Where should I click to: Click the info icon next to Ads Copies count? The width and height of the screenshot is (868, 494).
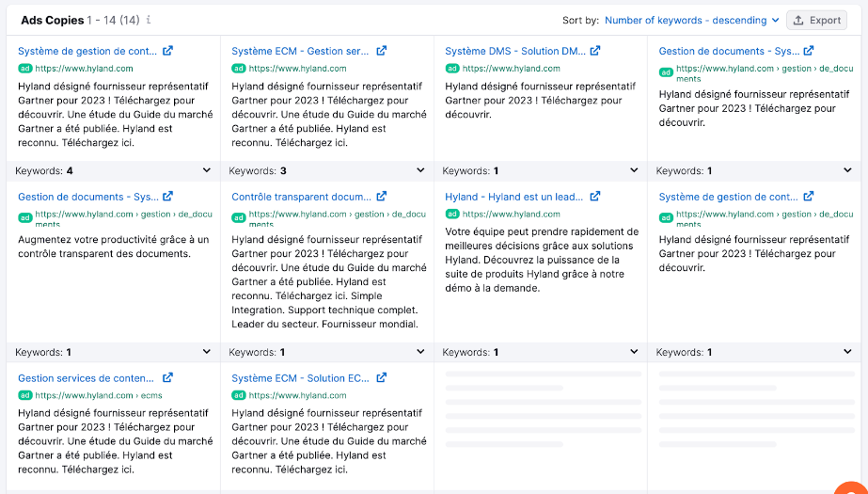(149, 20)
